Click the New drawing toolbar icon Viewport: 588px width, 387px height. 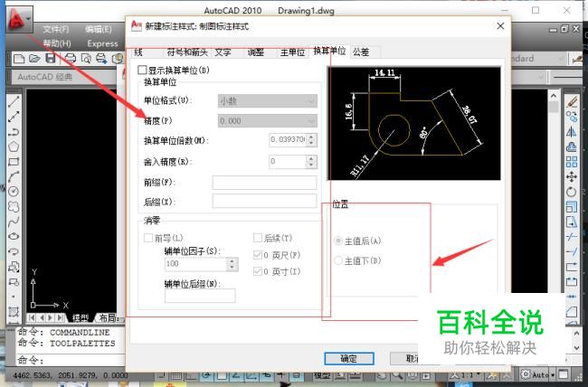point(19,59)
